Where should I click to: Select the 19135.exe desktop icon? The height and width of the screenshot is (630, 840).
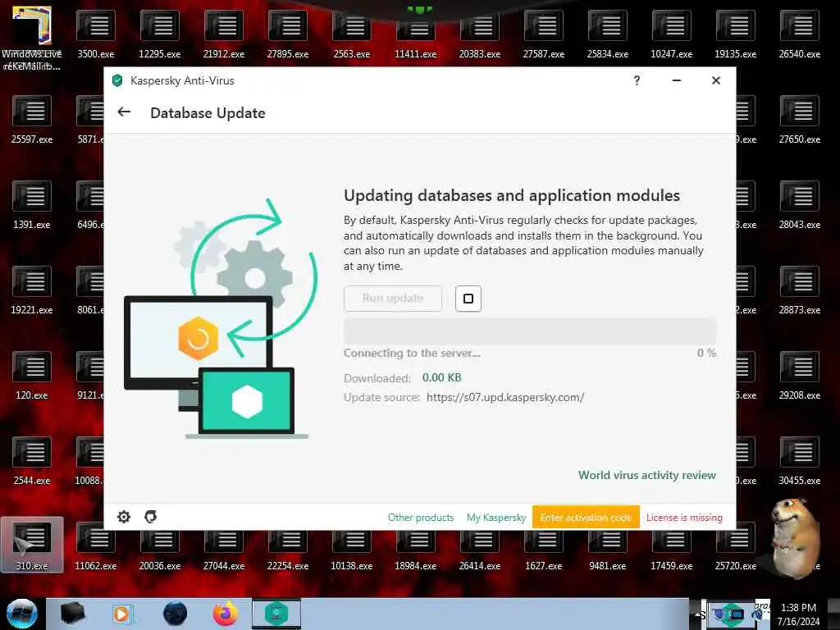736,35
